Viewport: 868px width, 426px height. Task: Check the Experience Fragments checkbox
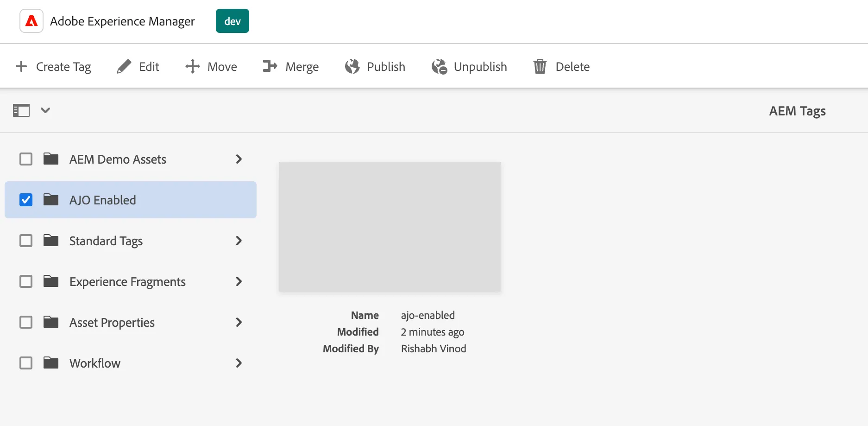coord(26,281)
